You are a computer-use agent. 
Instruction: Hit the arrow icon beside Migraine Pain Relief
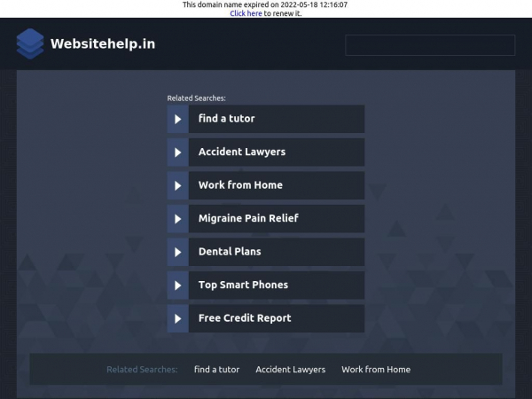(177, 219)
